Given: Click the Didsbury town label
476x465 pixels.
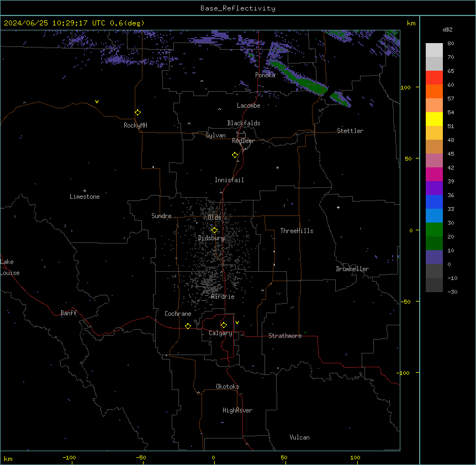Looking at the screenshot, I should click(x=211, y=238).
